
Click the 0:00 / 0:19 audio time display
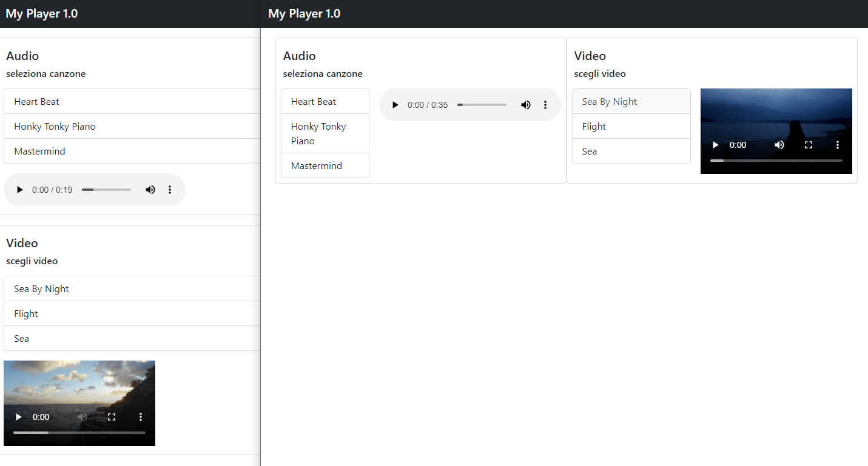tap(52, 190)
